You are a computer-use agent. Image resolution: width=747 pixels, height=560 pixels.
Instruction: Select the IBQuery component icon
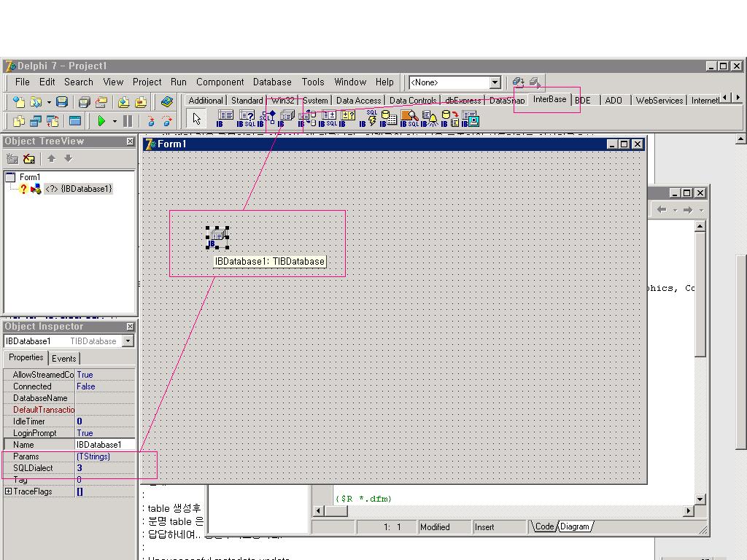pos(247,119)
